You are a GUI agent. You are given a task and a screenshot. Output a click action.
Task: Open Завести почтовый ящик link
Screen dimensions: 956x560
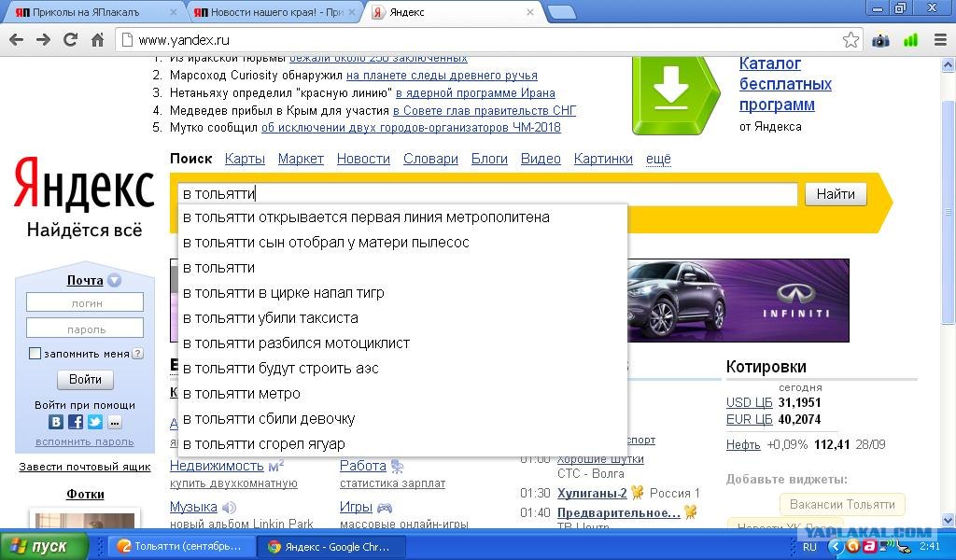(85, 467)
